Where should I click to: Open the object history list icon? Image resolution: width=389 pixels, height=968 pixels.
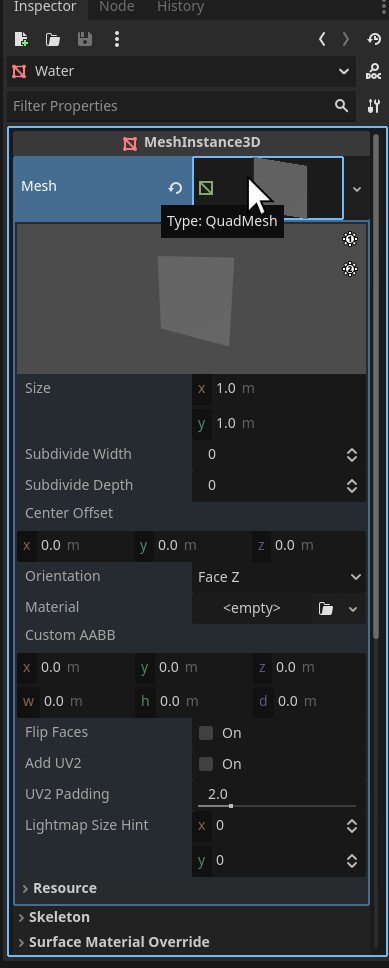[374, 40]
